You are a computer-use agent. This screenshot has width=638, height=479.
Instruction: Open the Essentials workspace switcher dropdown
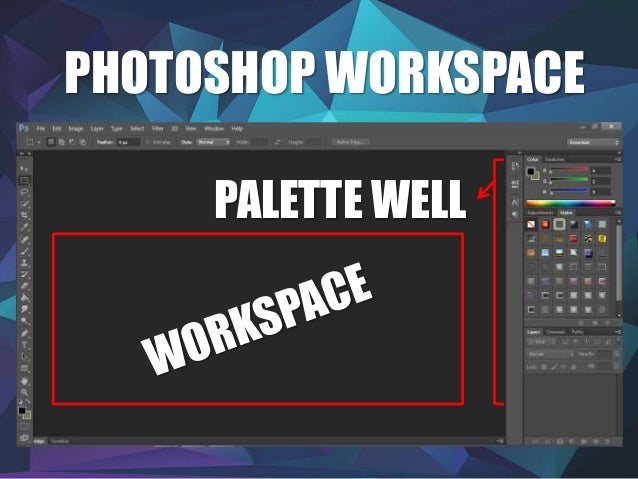click(x=593, y=142)
